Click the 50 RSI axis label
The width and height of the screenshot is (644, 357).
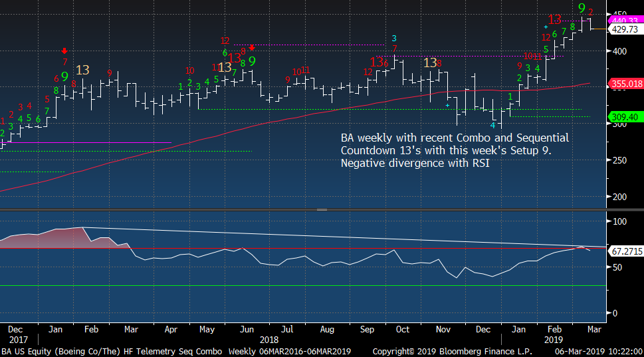617,267
